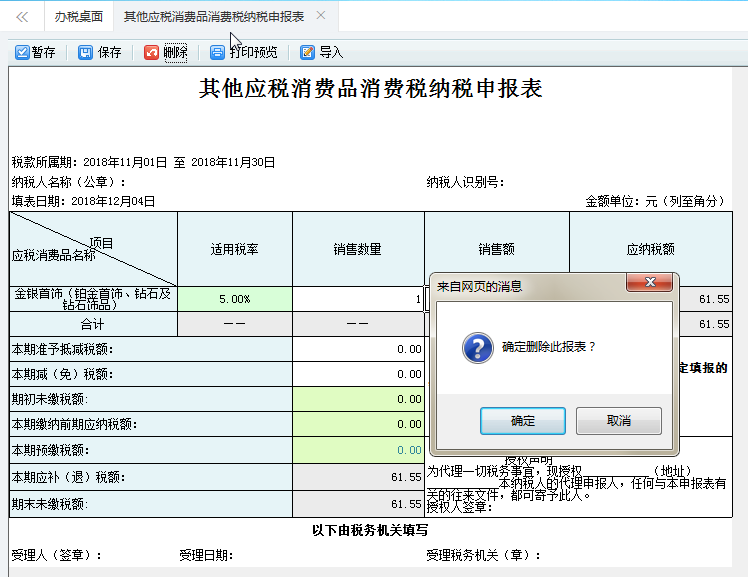Switch to 办税桌面 tab
The width and height of the screenshot is (748, 577).
click(x=79, y=17)
